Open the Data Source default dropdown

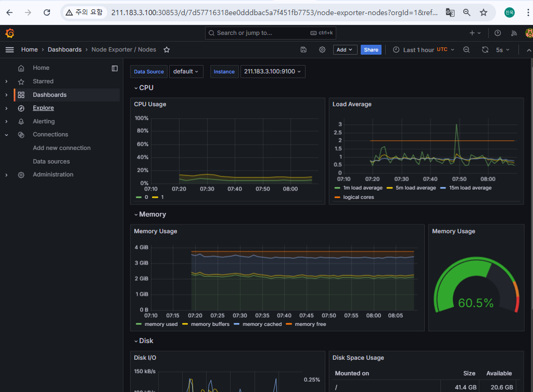click(186, 71)
